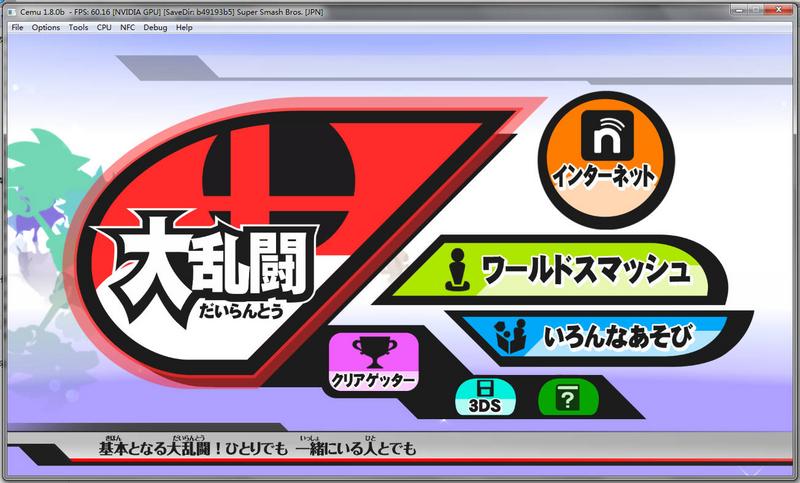
Task: Open the Help menu
Action: [x=184, y=27]
